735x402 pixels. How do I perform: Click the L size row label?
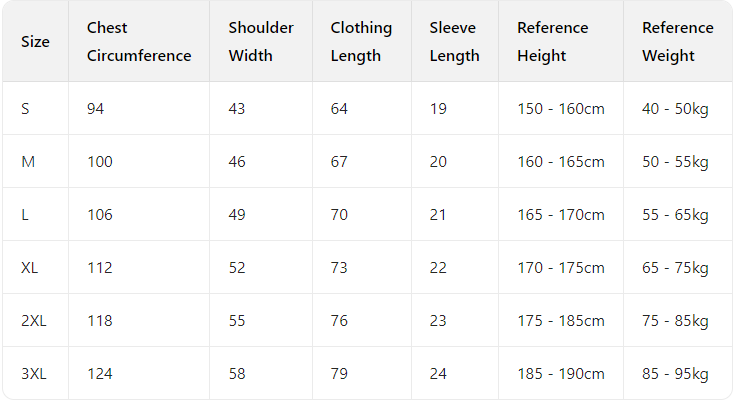click(x=26, y=214)
